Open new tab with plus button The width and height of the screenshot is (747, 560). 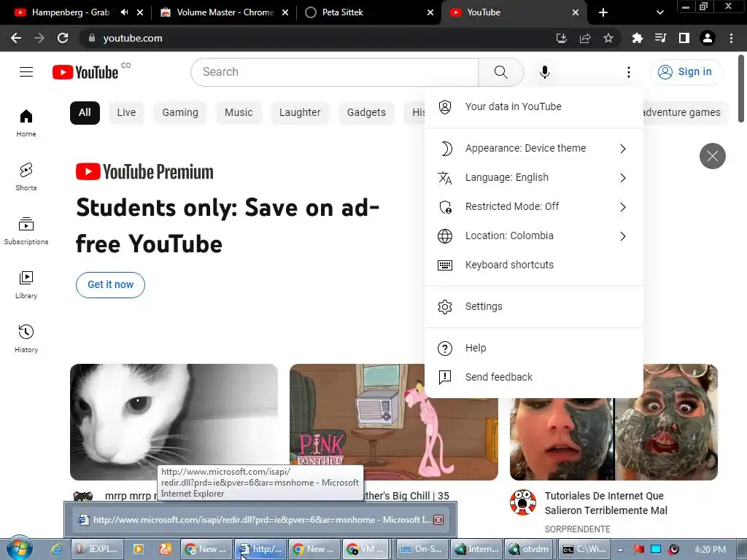603,12
